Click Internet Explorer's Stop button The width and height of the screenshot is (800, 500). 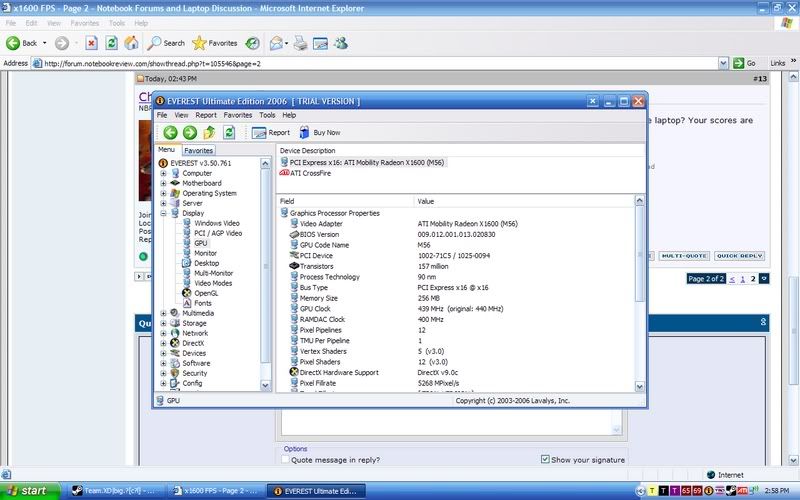[x=91, y=43]
